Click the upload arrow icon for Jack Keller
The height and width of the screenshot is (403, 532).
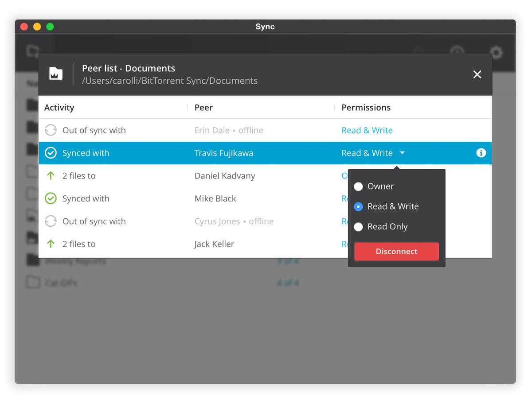(x=51, y=244)
